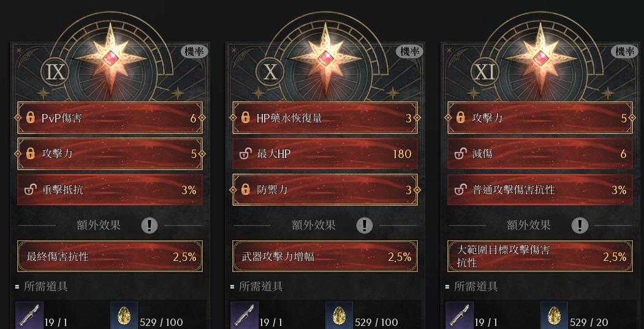This screenshot has height=329, width=644.
Task: Unlock the PvP傷害 stat lock icon
Action: tap(30, 118)
